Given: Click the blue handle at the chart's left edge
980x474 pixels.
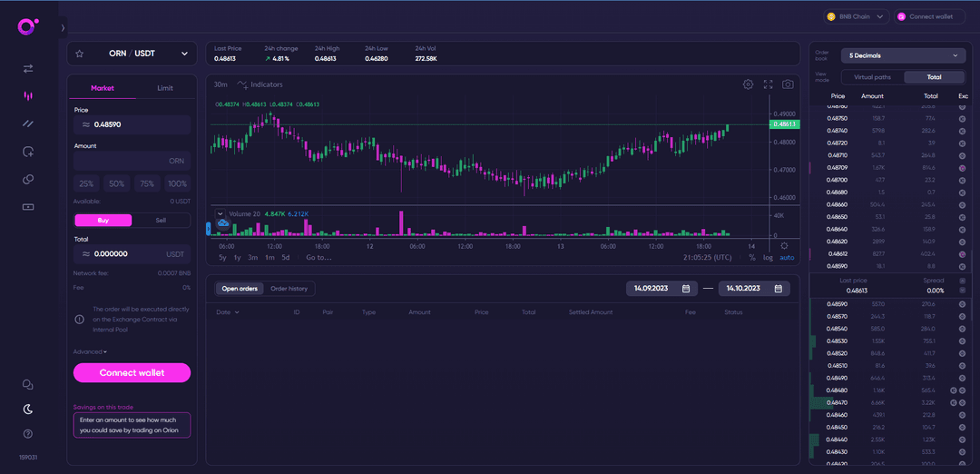Looking at the screenshot, I should (208, 229).
